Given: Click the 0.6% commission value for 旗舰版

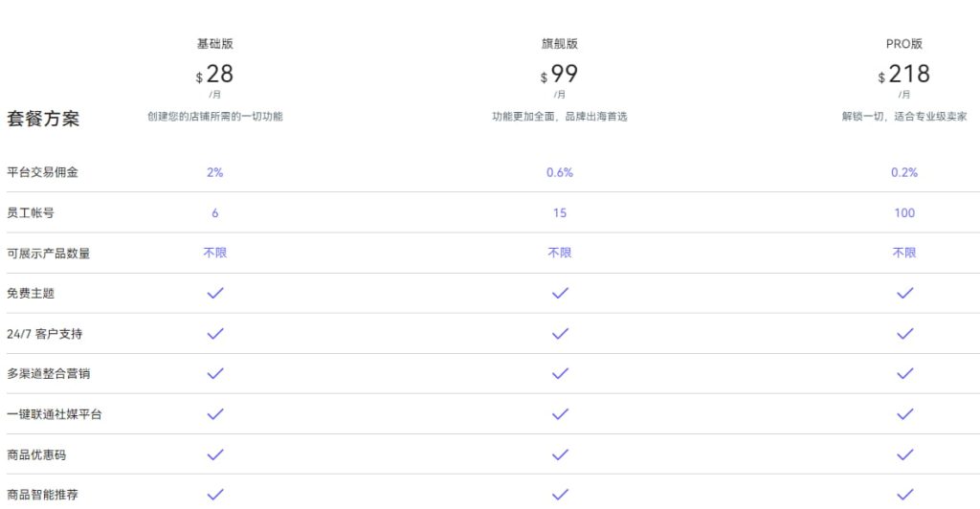Looking at the screenshot, I should [560, 172].
